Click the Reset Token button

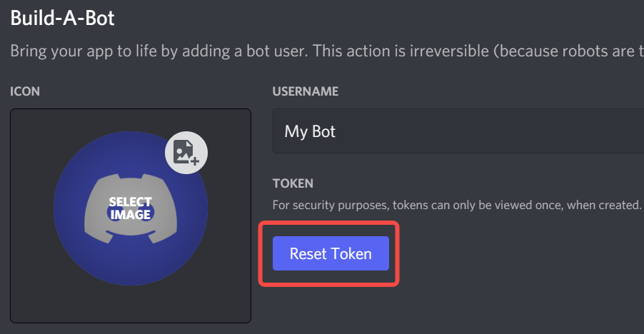(x=331, y=253)
